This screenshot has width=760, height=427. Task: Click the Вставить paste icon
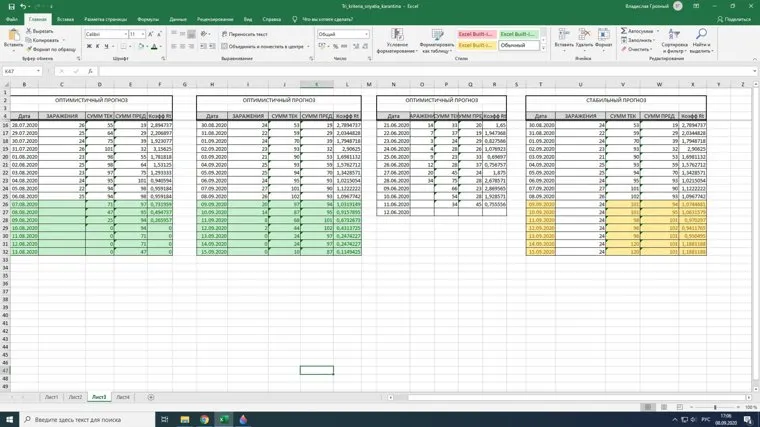point(13,38)
